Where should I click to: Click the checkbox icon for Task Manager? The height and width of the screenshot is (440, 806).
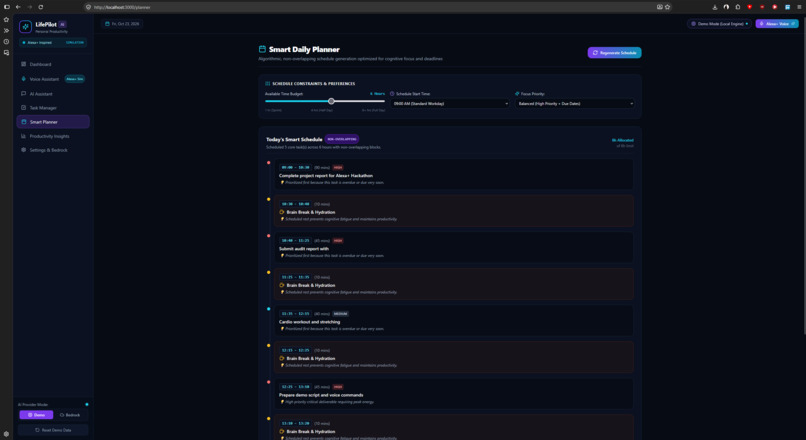pos(24,107)
